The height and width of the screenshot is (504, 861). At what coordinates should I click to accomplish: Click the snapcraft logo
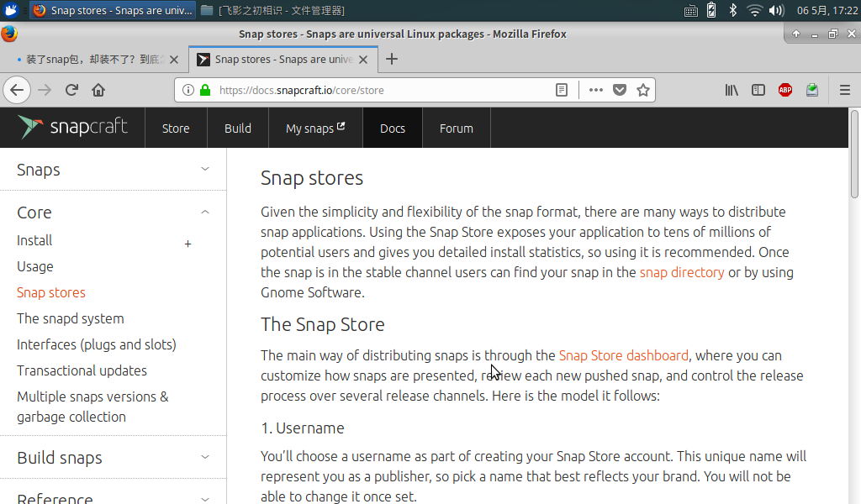tap(72, 127)
